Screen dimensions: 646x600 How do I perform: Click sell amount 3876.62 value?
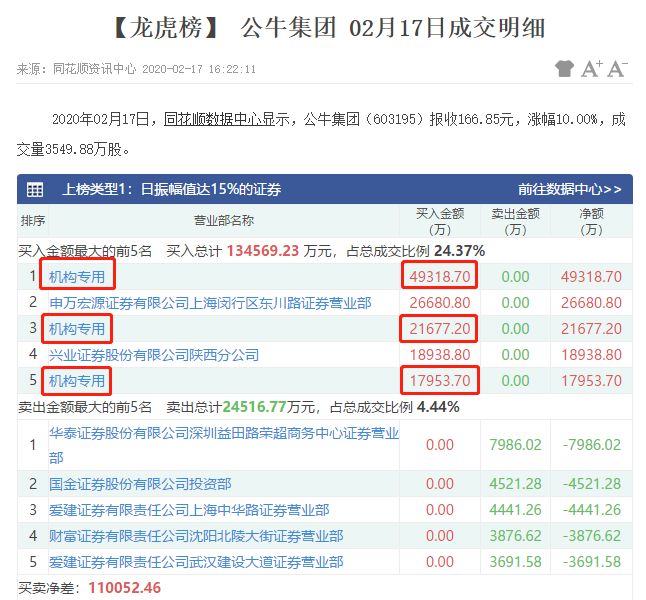pos(515,536)
